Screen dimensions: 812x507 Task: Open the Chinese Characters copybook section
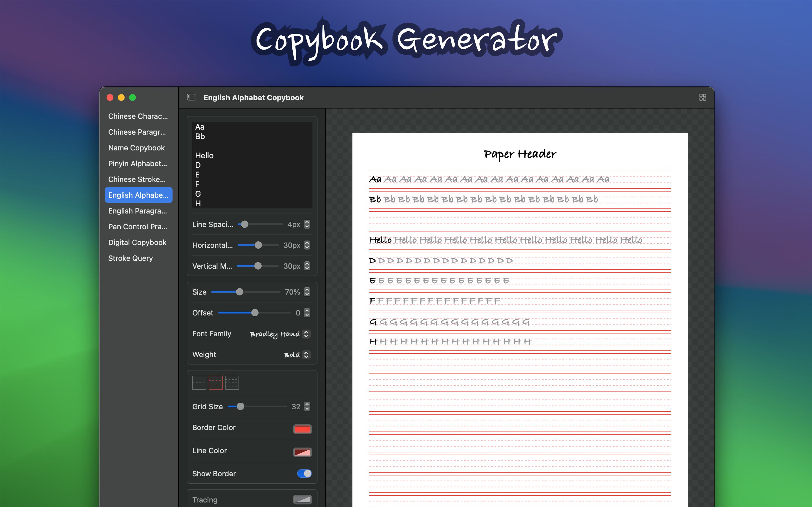pyautogui.click(x=138, y=116)
